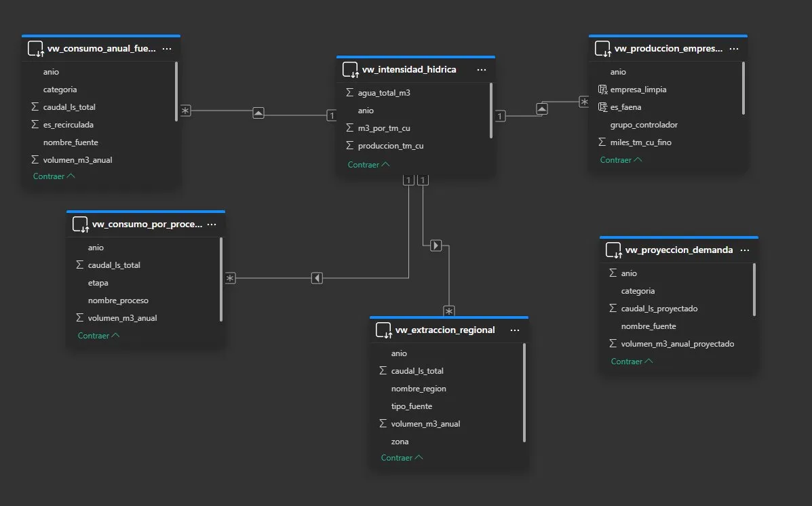The width and height of the screenshot is (812, 506).
Task: Click the calculated column fx icon next to empresa_limpia
Action: pyautogui.click(x=602, y=89)
